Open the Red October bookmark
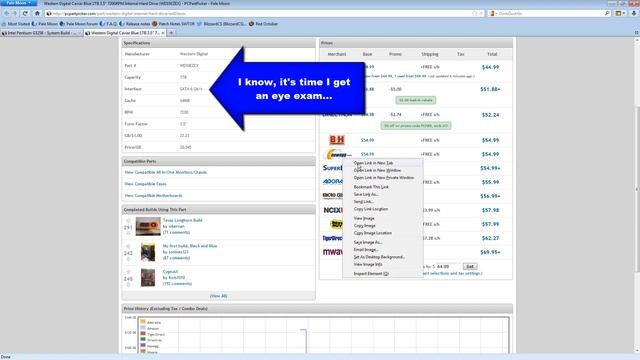The height and width of the screenshot is (360, 640). [263, 24]
